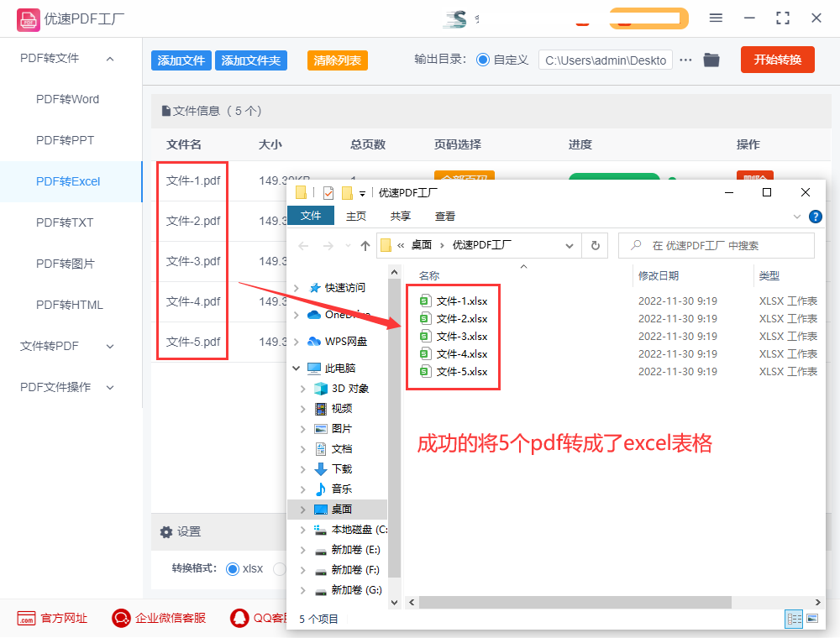Viewport: 840px width, 638px height.
Task: Open QQ客服 penguin icon
Action: pyautogui.click(x=239, y=618)
